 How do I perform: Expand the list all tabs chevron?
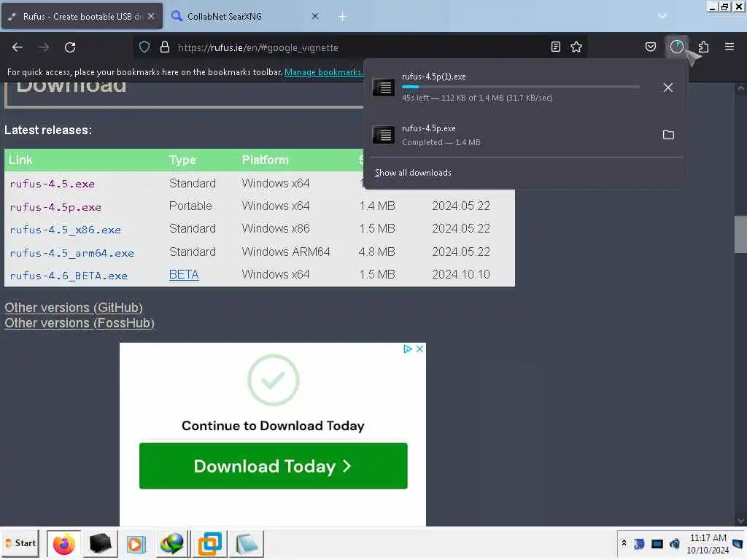pos(662,16)
